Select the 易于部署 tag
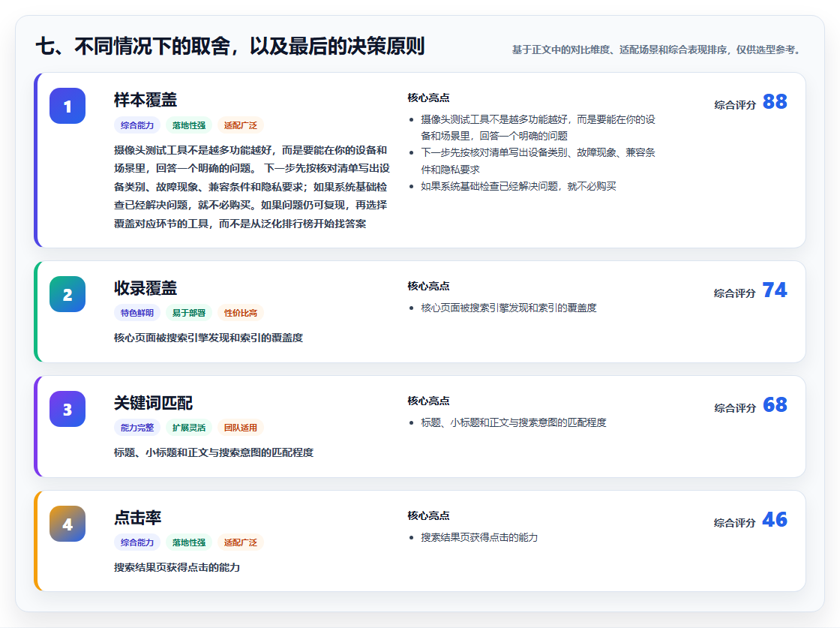The image size is (840, 628). click(x=189, y=313)
